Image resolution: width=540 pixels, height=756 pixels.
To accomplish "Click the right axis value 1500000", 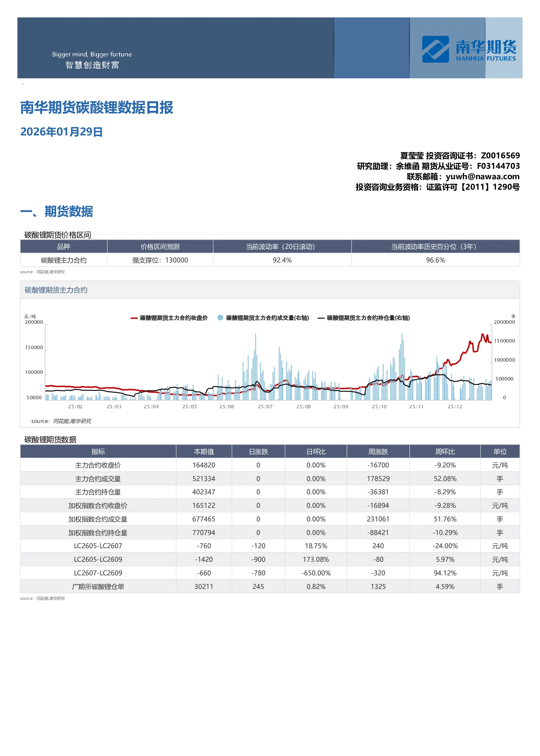I will [504, 341].
